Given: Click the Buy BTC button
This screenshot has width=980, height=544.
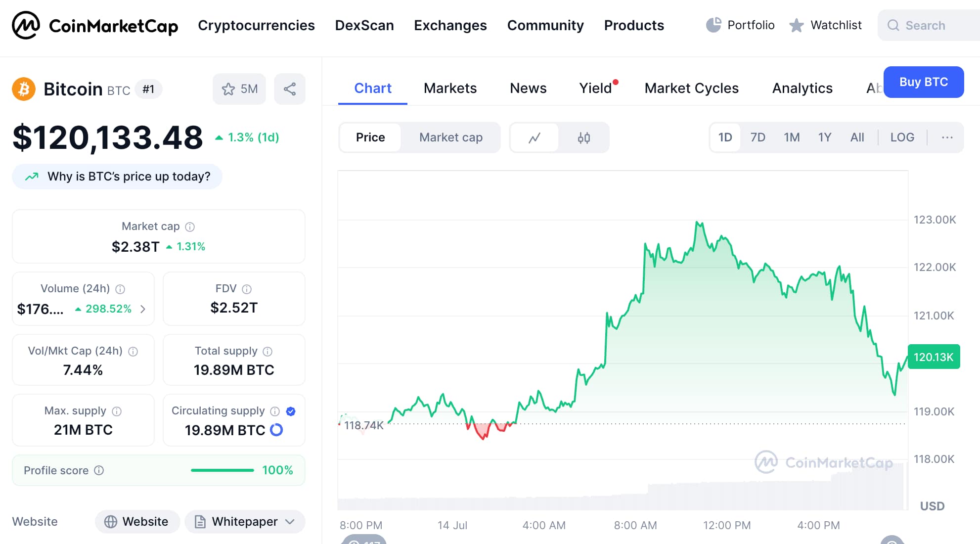Looking at the screenshot, I should [x=923, y=82].
